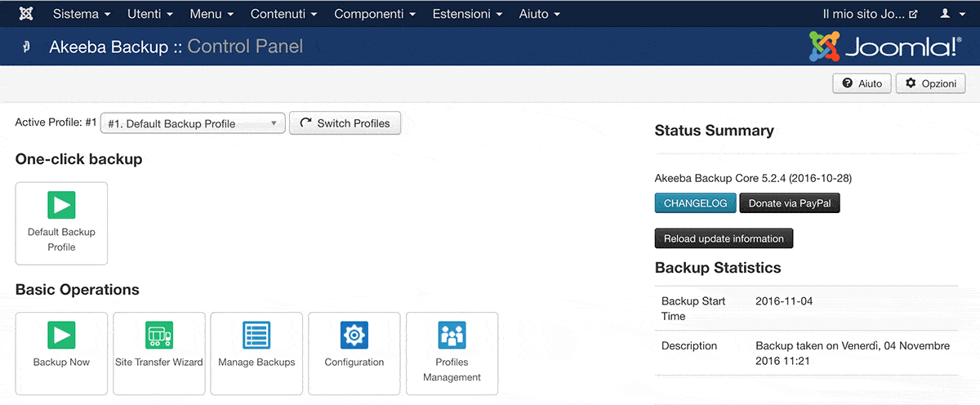Open Profiles Management

452,354
